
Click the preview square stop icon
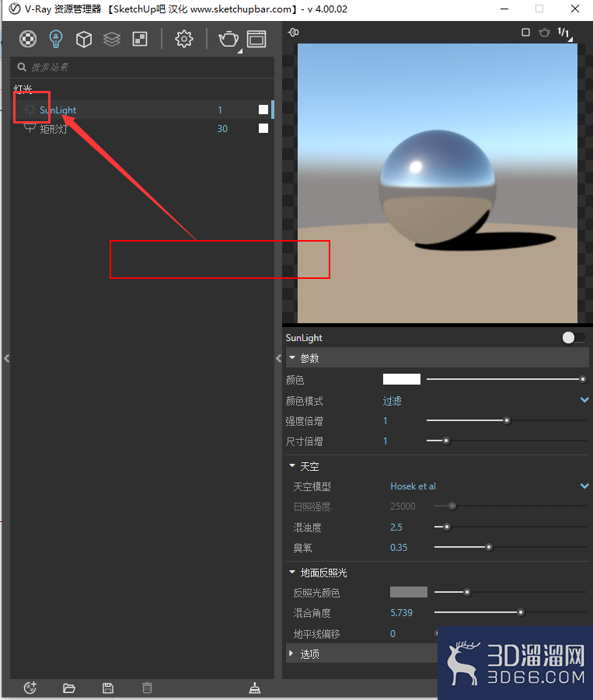click(525, 32)
